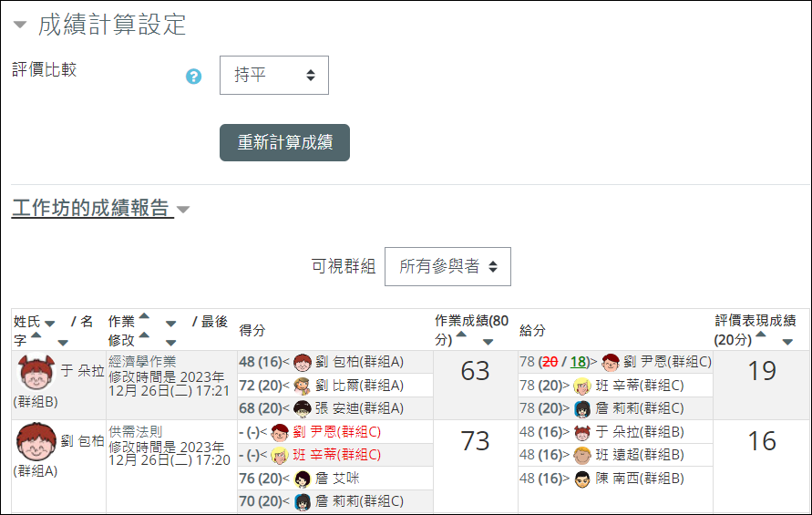Open the 經濟學作業 submission

(x=142, y=362)
